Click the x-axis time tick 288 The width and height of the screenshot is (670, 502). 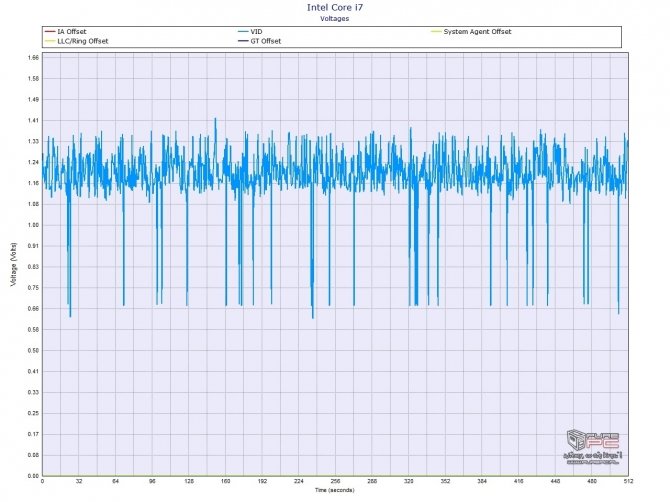[x=372, y=481]
